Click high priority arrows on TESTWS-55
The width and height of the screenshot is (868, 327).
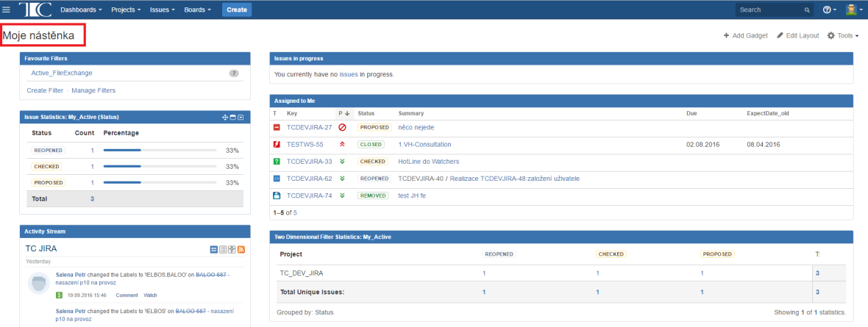click(342, 145)
